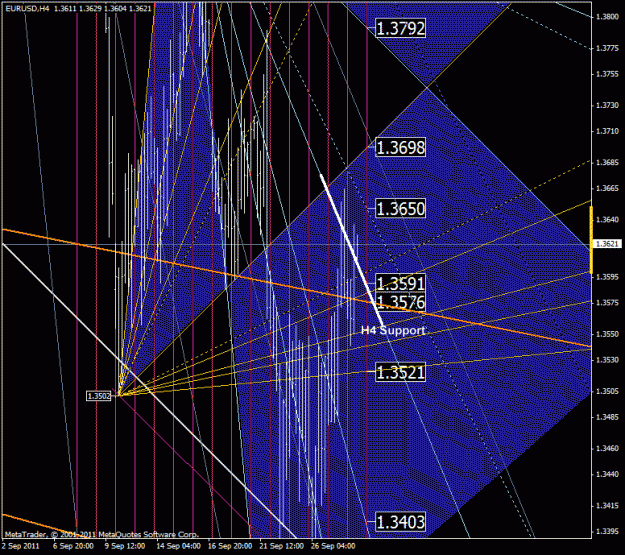Click the 16 Sep 20:00 time axis label

coord(230,546)
